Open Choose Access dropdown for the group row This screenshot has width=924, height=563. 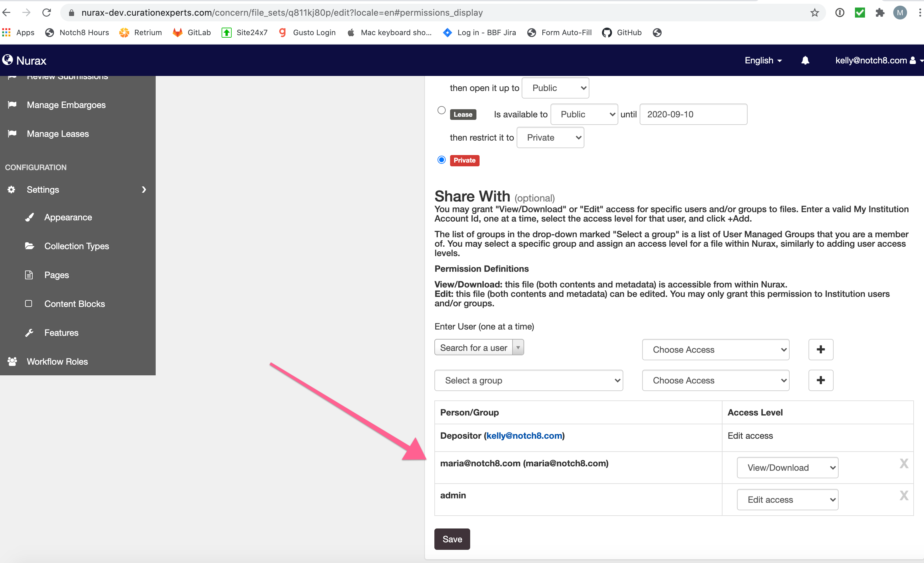point(716,380)
